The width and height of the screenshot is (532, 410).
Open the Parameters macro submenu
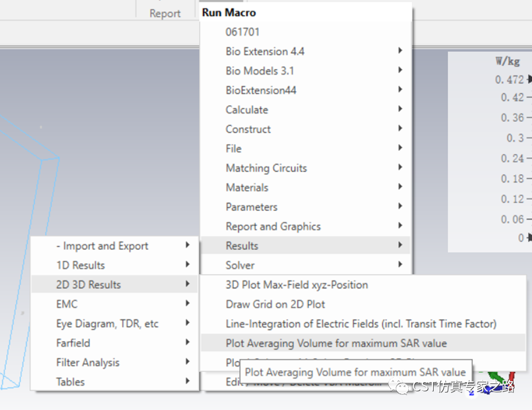(x=306, y=207)
